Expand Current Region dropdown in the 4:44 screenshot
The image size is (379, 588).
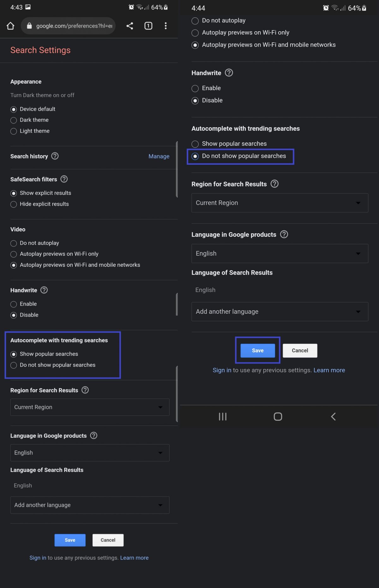click(x=280, y=203)
